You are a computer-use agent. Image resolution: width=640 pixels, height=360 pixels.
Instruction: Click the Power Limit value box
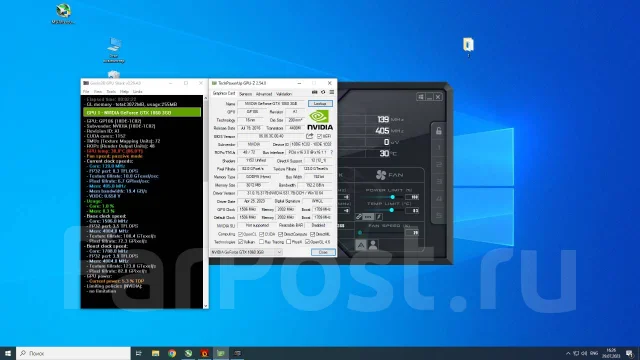tap(412, 197)
